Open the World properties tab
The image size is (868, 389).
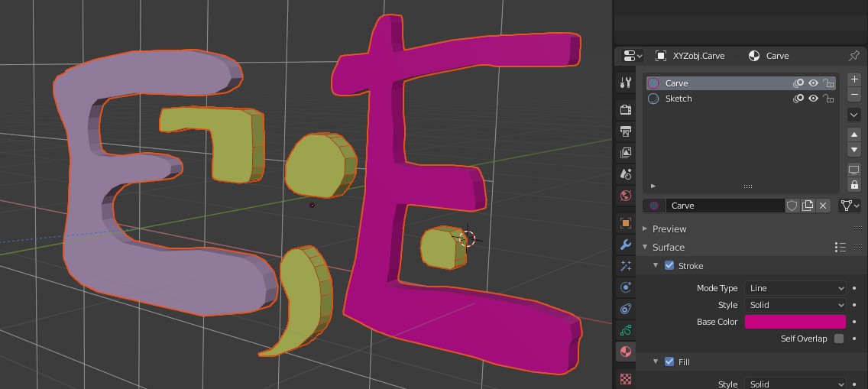coord(626,196)
